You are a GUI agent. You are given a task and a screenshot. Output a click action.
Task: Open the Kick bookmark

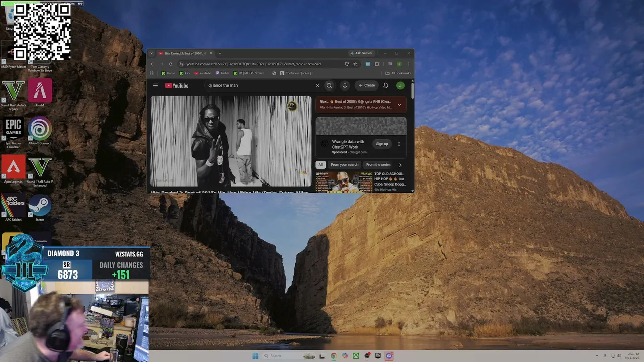(185, 73)
